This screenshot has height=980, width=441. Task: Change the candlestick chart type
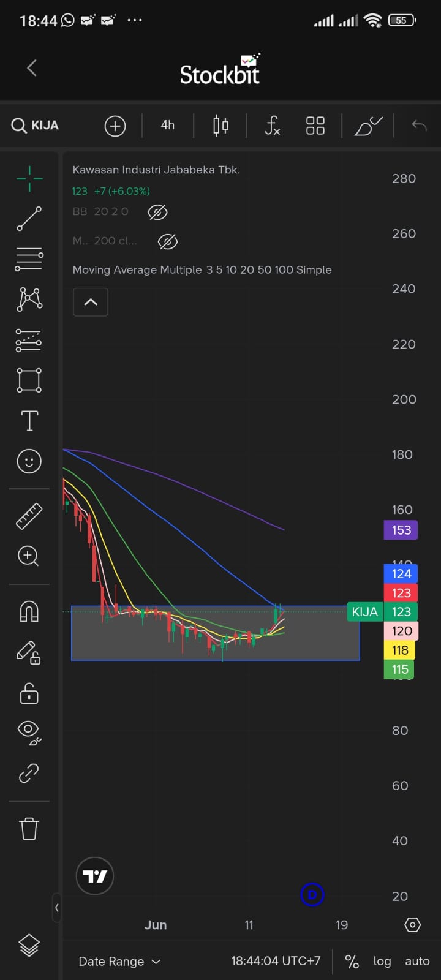coord(221,126)
